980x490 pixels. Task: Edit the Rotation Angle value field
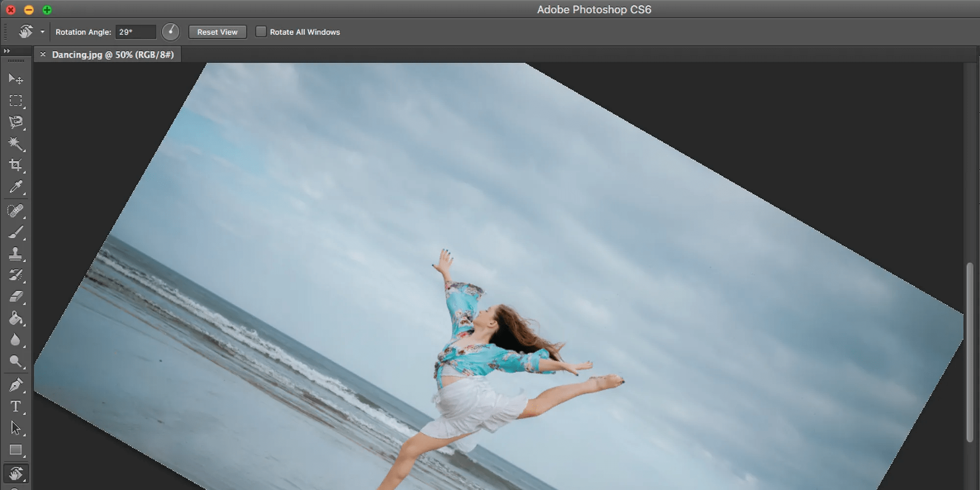click(x=136, y=31)
